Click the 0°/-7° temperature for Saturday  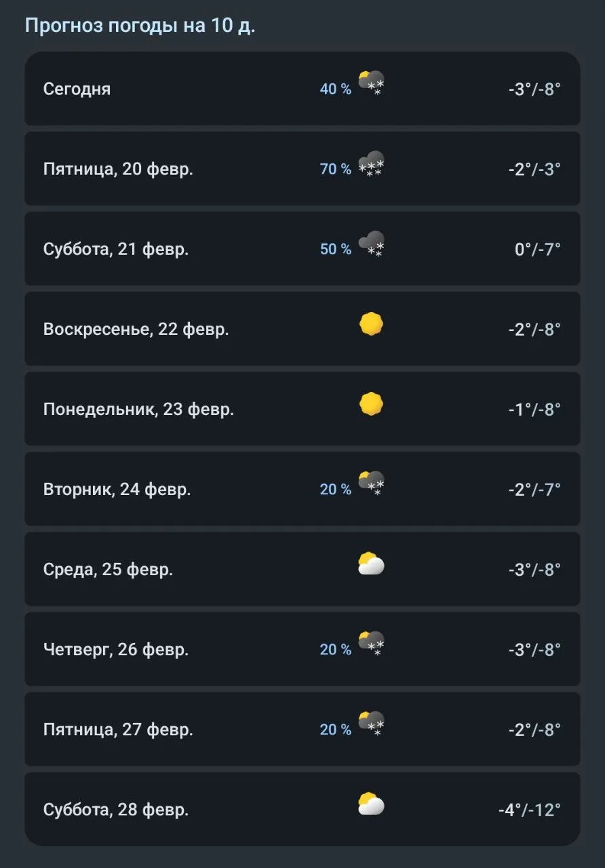[x=538, y=249]
